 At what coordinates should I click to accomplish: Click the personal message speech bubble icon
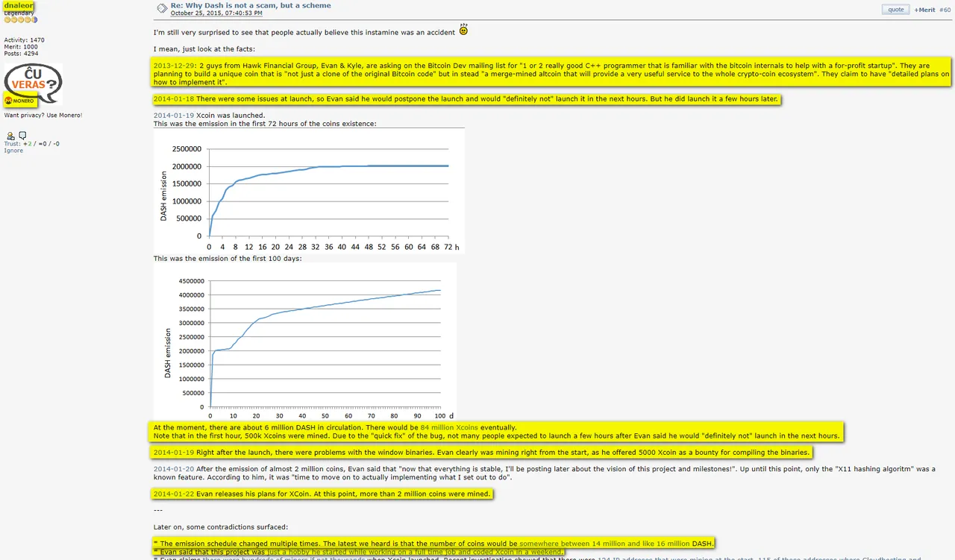point(22,136)
